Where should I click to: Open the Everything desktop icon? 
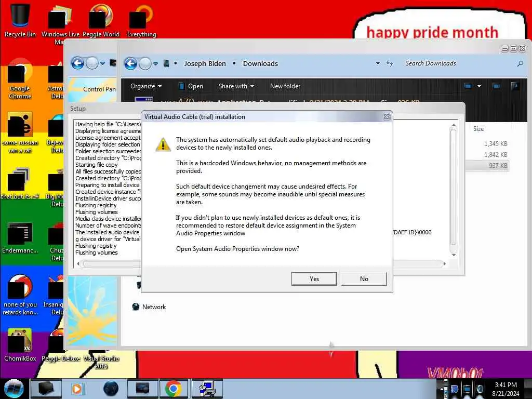click(141, 19)
